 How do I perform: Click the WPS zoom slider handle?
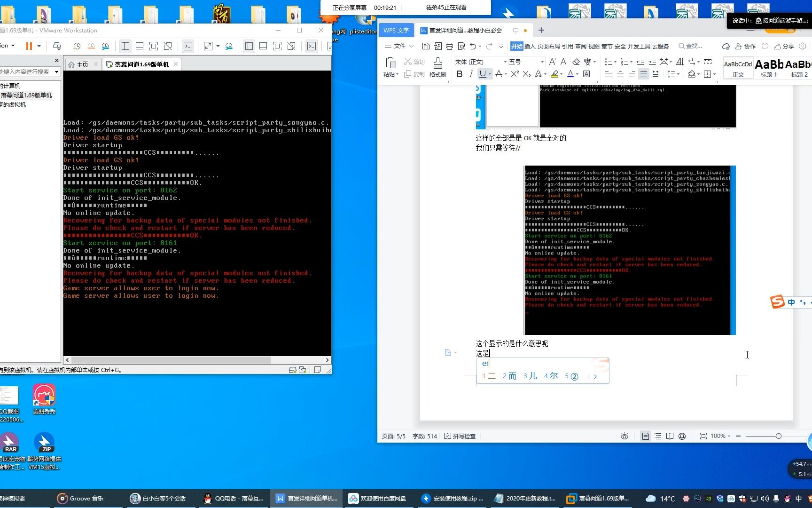click(x=779, y=436)
